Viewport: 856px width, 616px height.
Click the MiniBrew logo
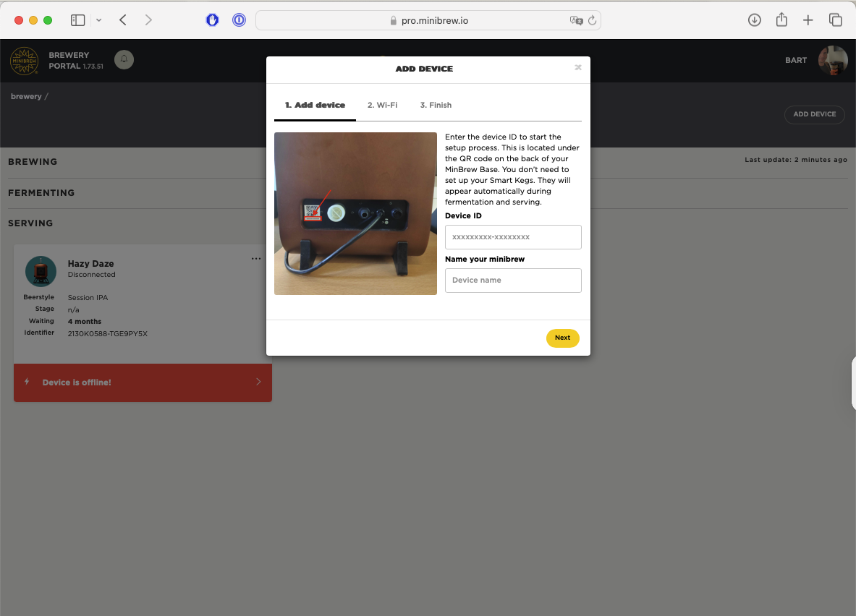point(25,61)
